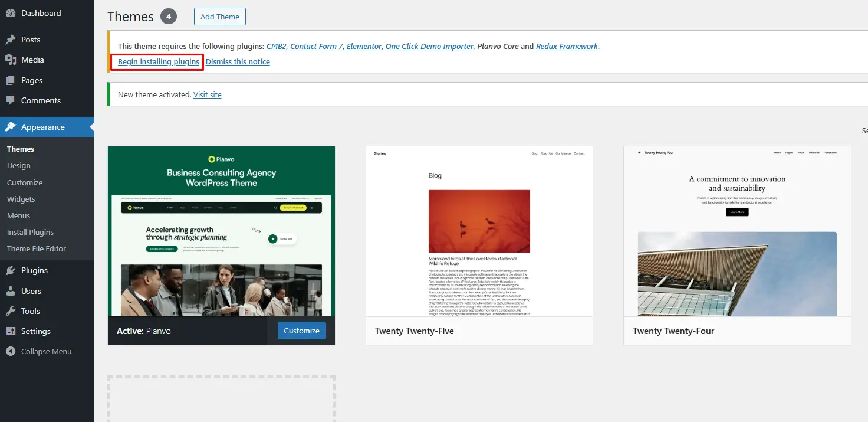Open the CMB2 plugin link
Viewport: 868px width, 422px height.
pyautogui.click(x=276, y=46)
